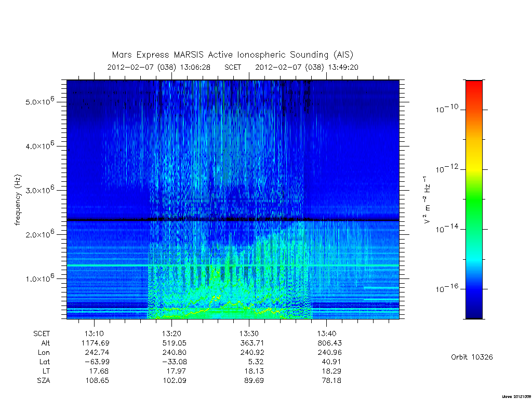Click the colorbar label '10^-14'
Image resolution: width=532 pixels, height=399 pixels.
pyautogui.click(x=447, y=229)
